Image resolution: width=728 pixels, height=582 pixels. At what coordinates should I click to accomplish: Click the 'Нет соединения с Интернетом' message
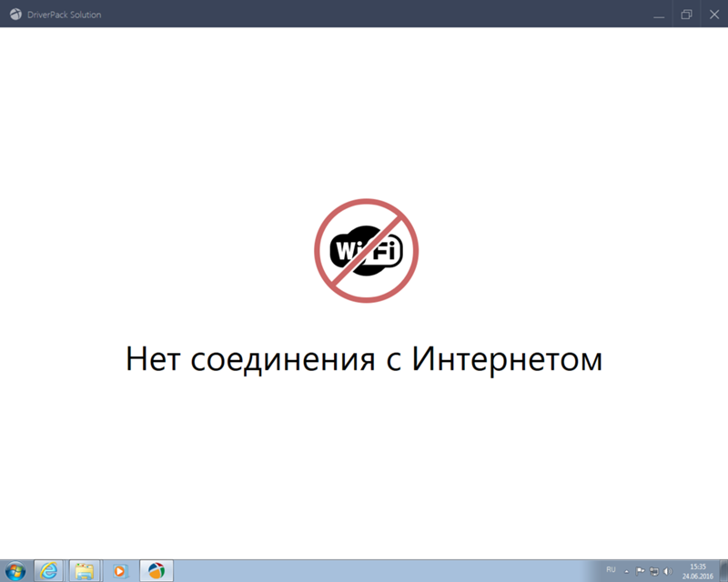[364, 359]
